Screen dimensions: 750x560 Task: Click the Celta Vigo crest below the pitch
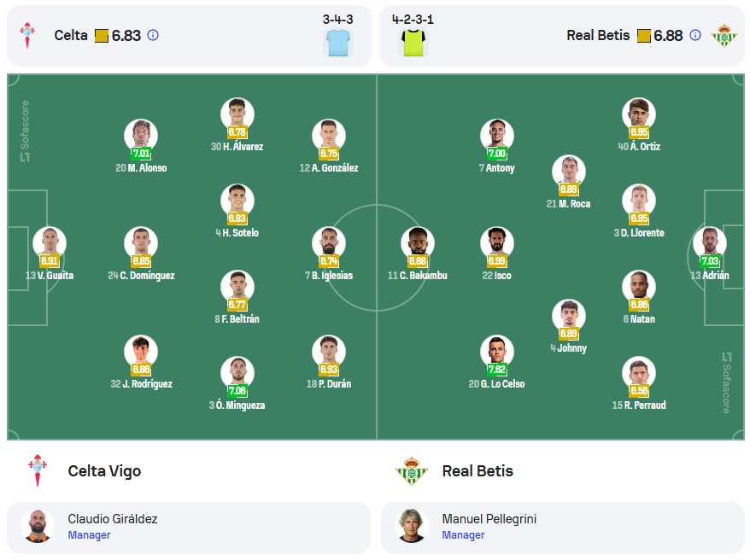click(38, 470)
